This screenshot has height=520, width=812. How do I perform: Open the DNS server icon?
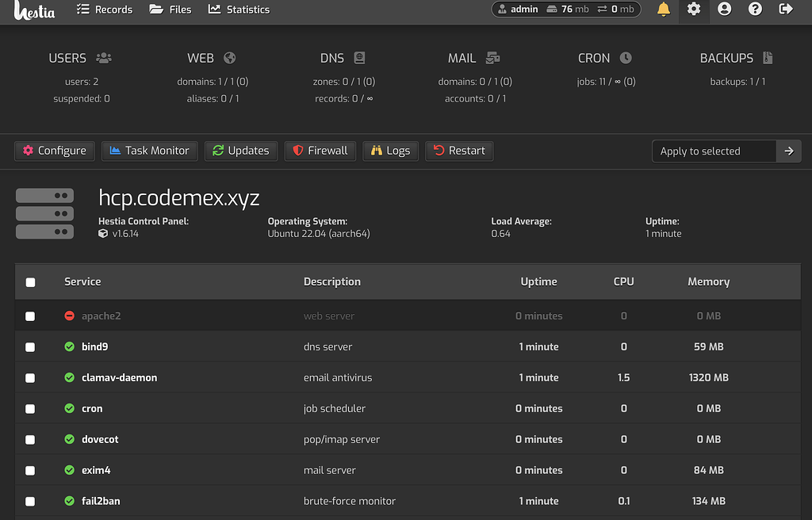[x=358, y=57]
